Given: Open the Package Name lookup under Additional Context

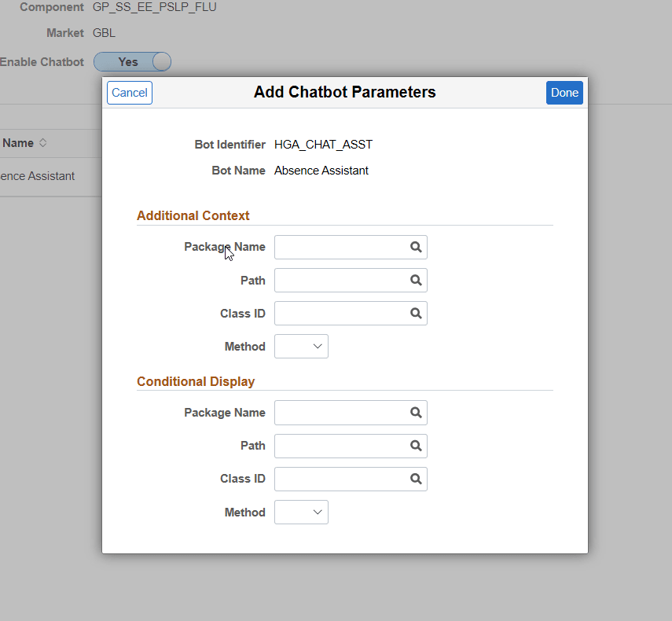Looking at the screenshot, I should (416, 247).
